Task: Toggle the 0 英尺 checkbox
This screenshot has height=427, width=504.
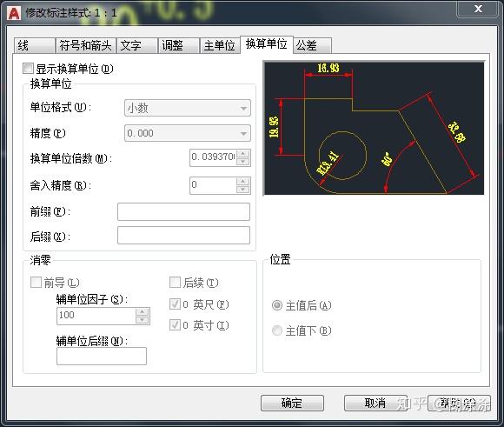Action: point(175,304)
